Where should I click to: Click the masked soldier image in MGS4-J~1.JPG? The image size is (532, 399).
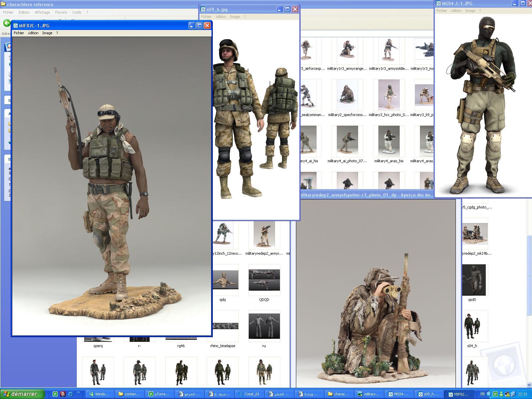coord(483,106)
